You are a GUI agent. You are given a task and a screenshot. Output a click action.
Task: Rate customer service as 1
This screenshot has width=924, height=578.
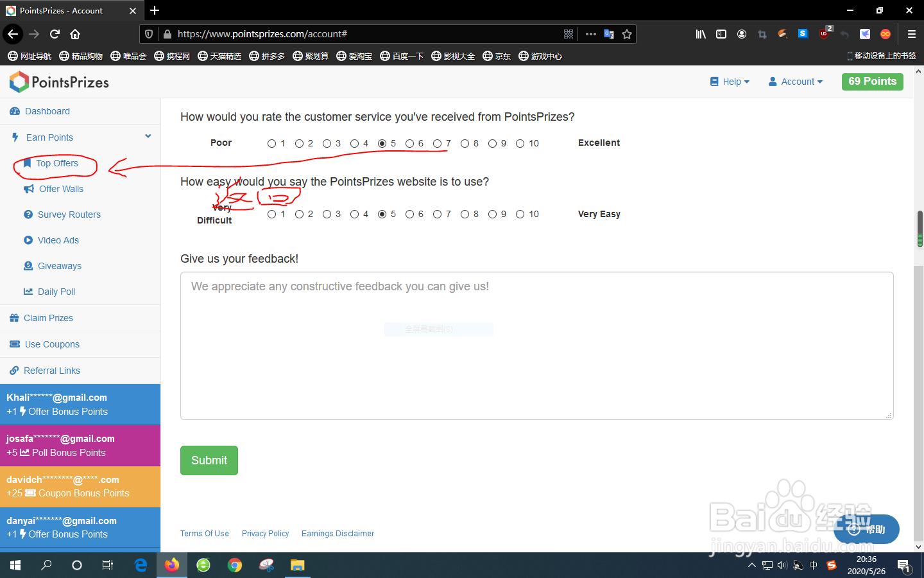pos(271,143)
